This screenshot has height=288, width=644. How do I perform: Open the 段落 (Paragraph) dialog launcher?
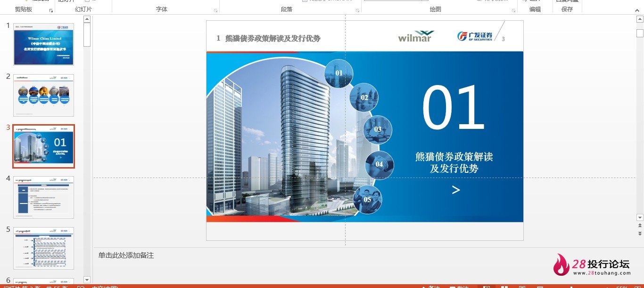[357, 10]
